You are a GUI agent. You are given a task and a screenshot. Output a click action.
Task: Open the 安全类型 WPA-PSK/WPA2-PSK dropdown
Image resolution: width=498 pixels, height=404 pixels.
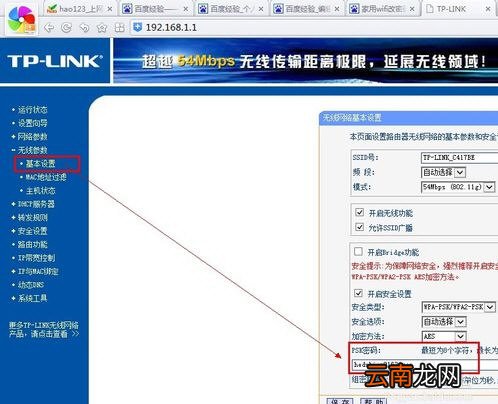tap(458, 307)
